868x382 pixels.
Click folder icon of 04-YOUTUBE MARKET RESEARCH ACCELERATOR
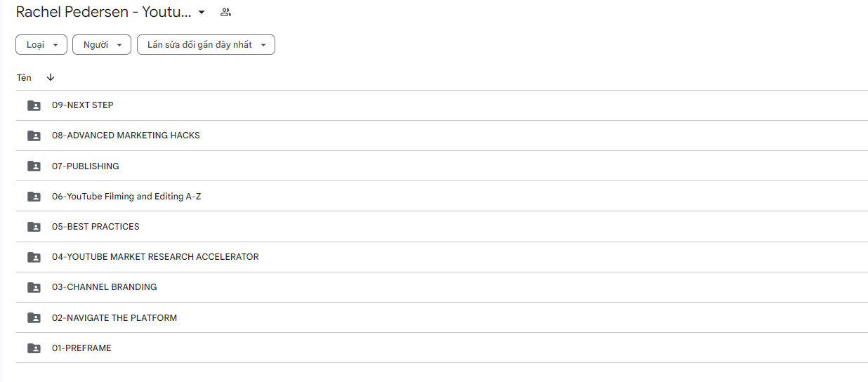pos(34,257)
